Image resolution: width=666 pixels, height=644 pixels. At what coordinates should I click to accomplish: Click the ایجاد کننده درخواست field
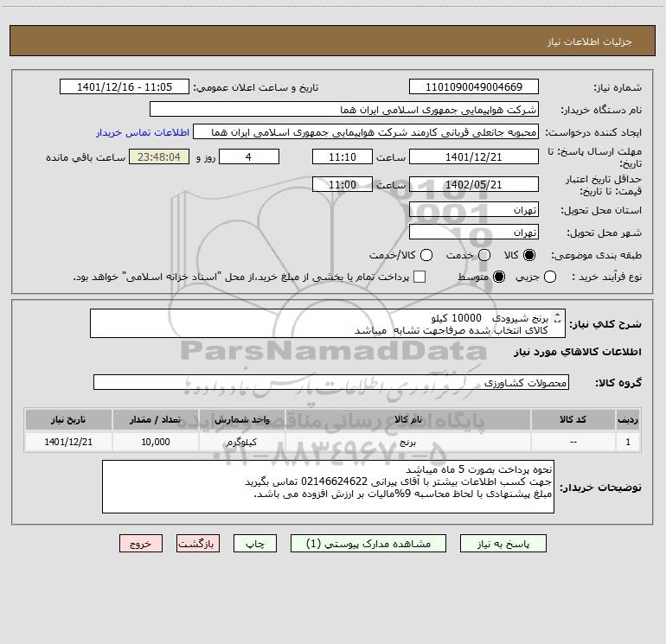[x=366, y=131]
